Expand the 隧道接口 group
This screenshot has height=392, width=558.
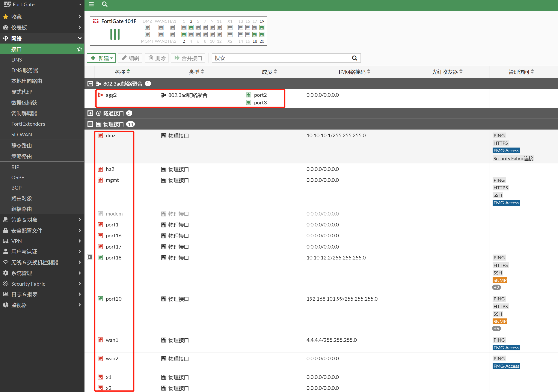90,113
